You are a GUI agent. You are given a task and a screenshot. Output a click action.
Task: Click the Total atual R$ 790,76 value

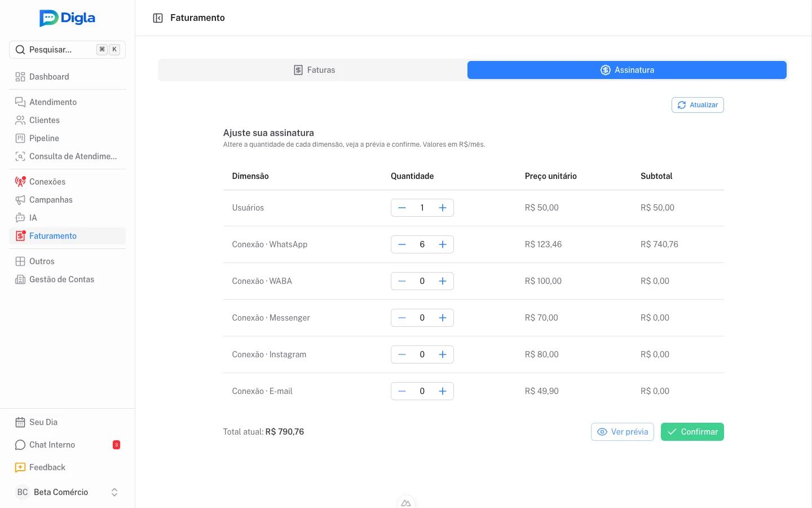point(285,432)
